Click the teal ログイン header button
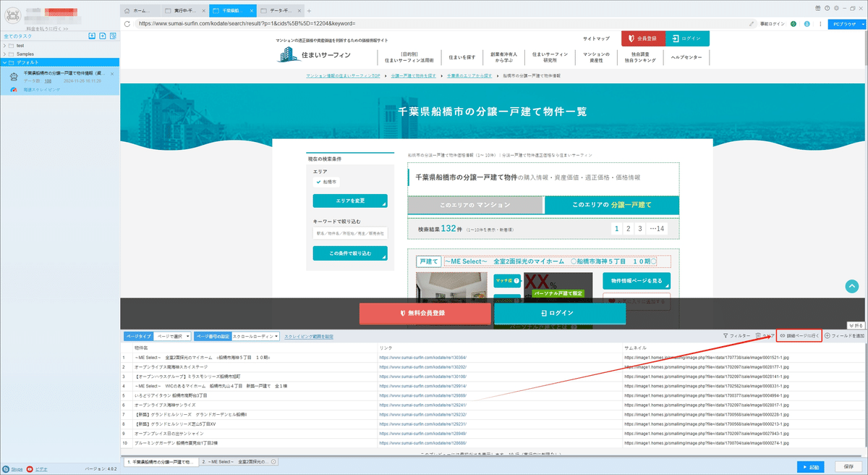 click(x=687, y=38)
